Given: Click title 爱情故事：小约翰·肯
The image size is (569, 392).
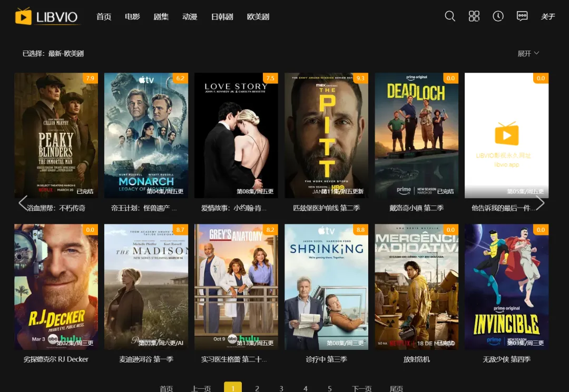Looking at the screenshot, I should click(234, 208).
